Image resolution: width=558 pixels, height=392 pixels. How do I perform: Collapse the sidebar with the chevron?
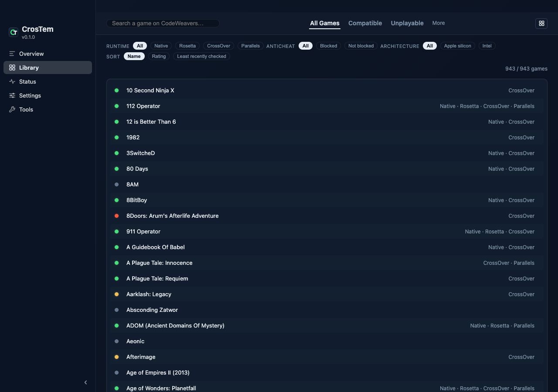point(85,382)
